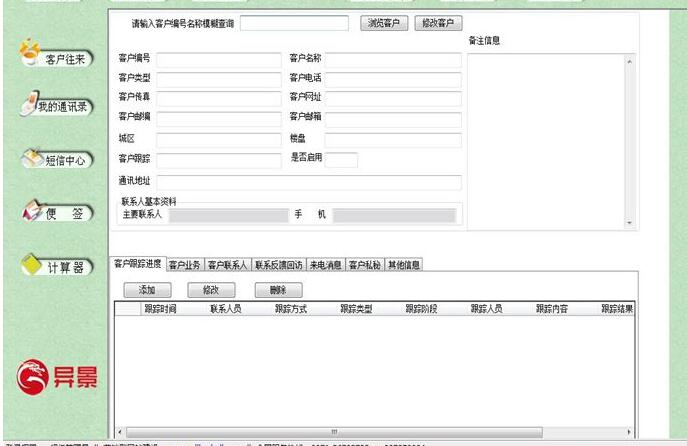Switch to the 其他信息 tab
This screenshot has height=446, width=687.
(404, 265)
